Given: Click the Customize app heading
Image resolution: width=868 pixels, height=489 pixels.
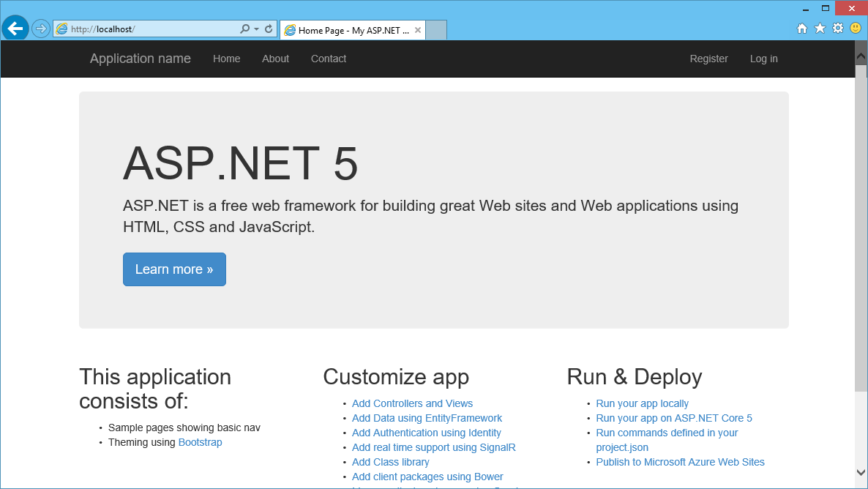Looking at the screenshot, I should click(x=396, y=377).
